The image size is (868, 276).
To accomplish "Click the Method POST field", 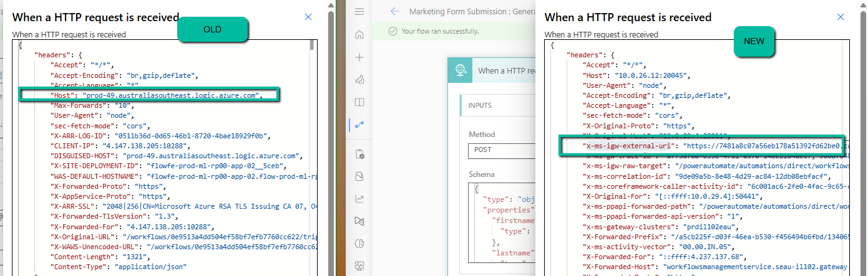I will pos(501,151).
